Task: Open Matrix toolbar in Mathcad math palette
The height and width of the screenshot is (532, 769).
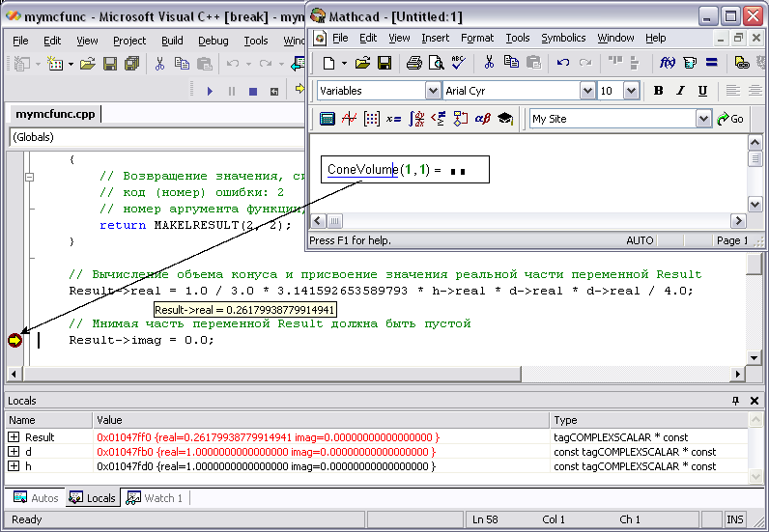Action: tap(371, 119)
